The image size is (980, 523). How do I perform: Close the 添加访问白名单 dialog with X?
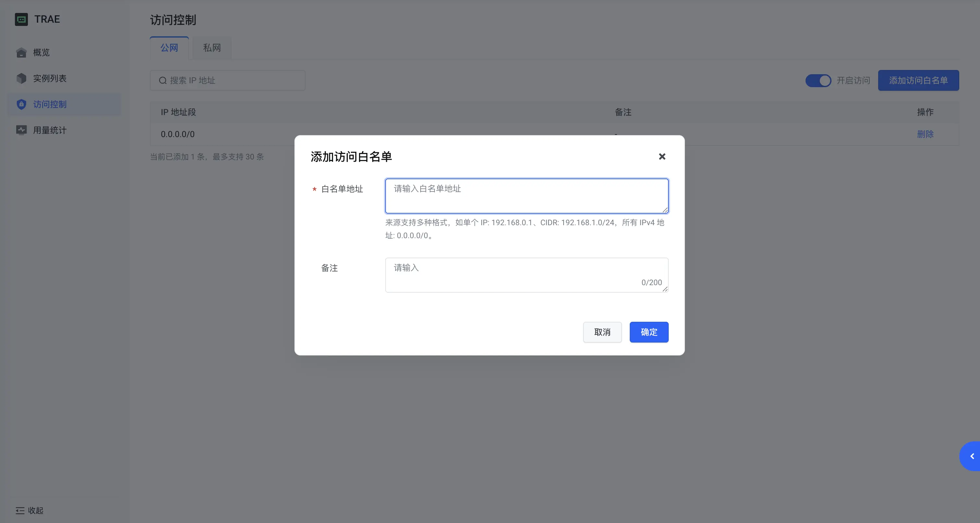[662, 157]
